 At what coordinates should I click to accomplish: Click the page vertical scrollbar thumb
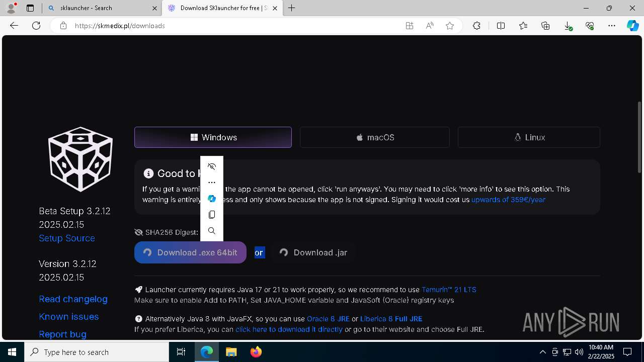[639, 137]
